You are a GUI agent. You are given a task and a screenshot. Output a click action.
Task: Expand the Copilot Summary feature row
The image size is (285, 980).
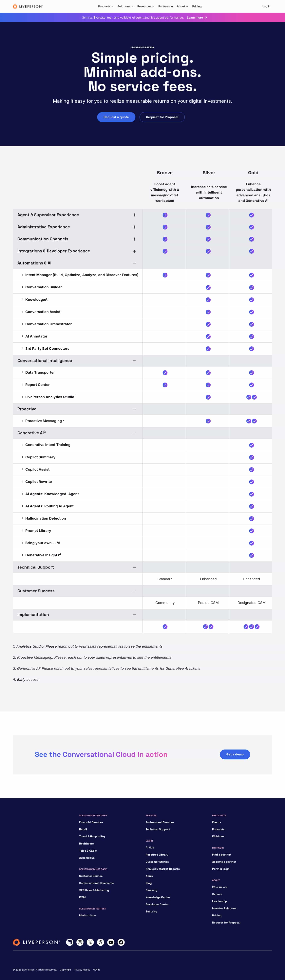(x=40, y=457)
